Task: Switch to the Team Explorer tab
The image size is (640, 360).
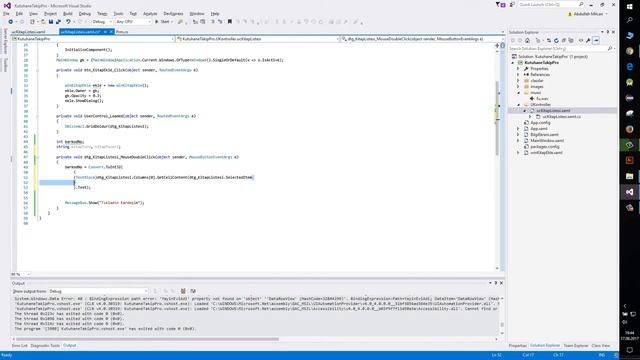Action: tap(576, 346)
